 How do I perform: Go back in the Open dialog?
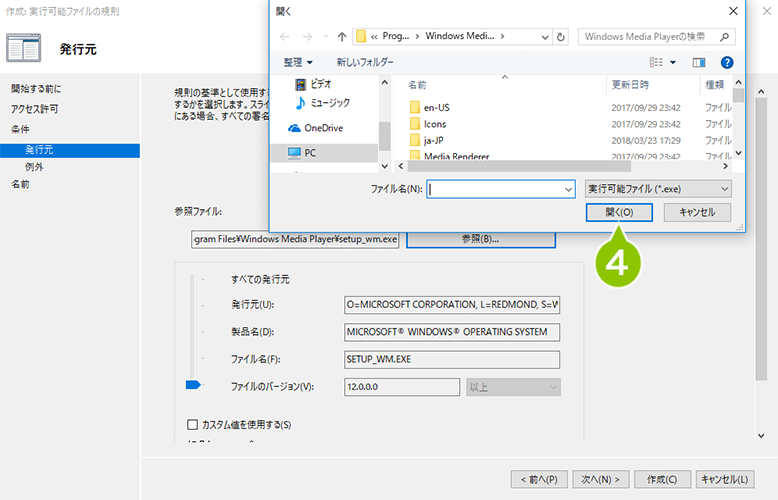(285, 37)
